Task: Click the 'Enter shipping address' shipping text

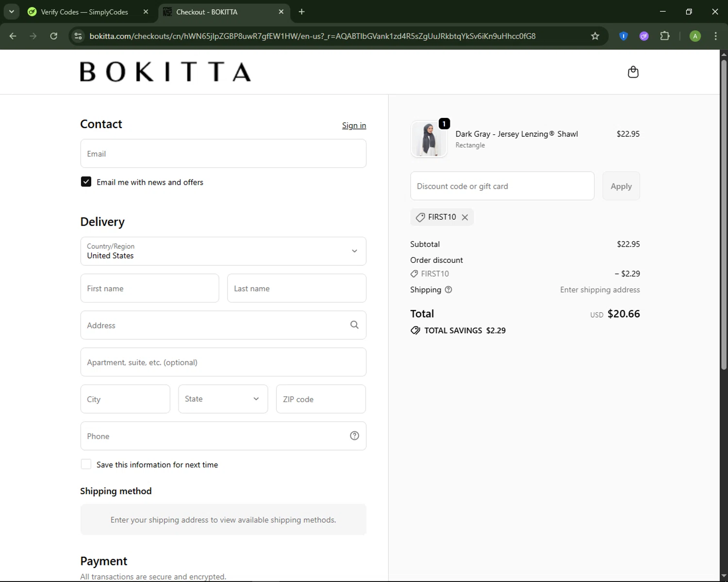Action: pos(600,290)
